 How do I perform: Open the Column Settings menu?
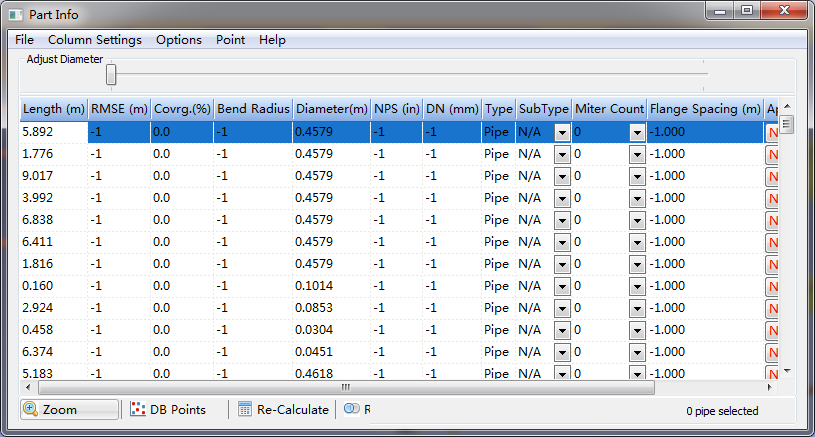(x=95, y=40)
